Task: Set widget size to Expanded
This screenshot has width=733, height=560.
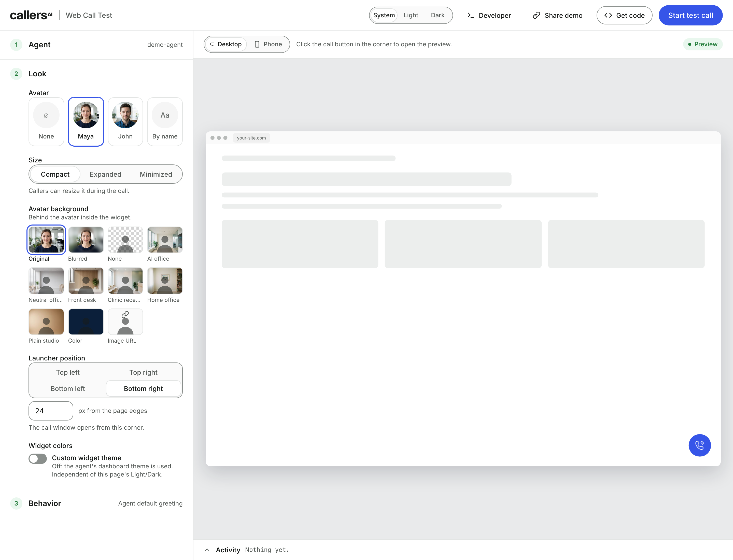Action: point(105,174)
